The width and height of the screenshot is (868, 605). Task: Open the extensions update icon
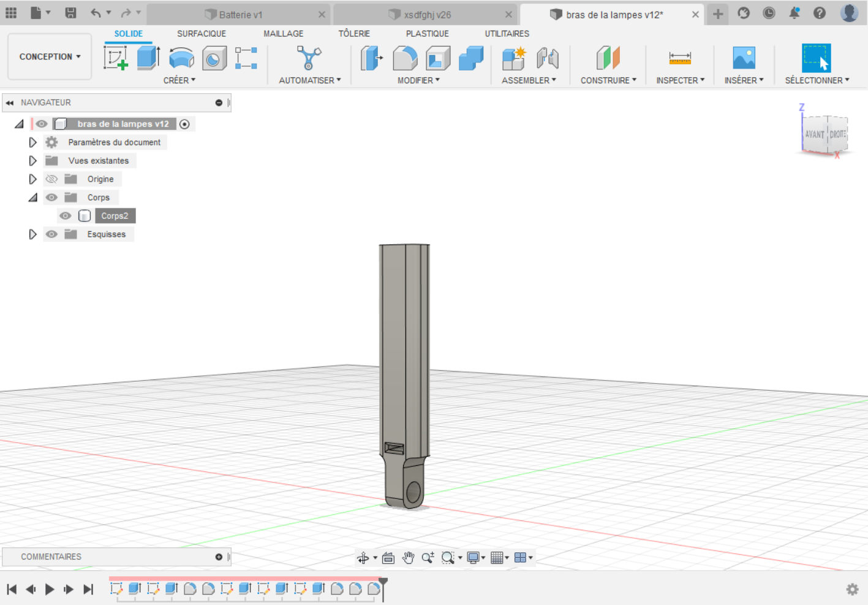[x=744, y=13]
